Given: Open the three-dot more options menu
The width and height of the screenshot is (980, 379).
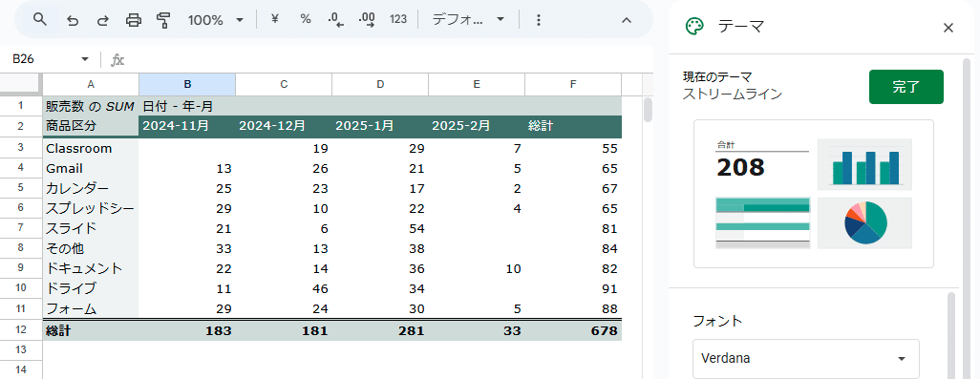Looking at the screenshot, I should 538,20.
